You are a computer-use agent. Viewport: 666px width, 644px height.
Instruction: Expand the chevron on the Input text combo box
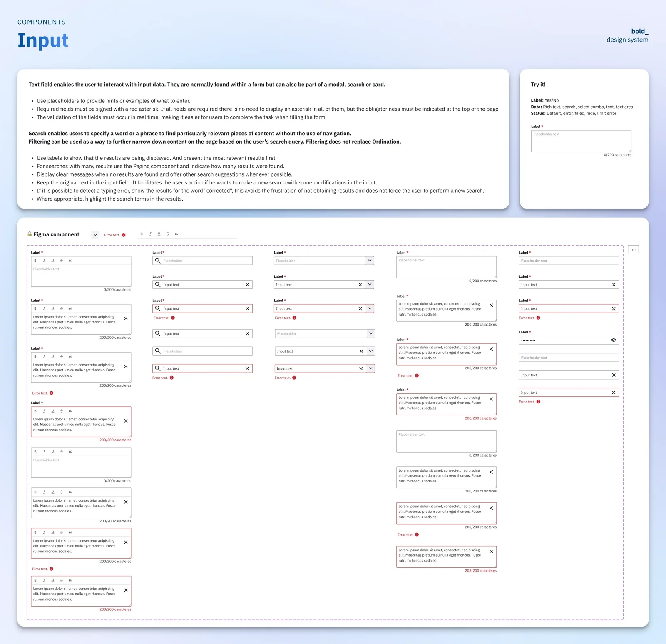[x=369, y=284]
